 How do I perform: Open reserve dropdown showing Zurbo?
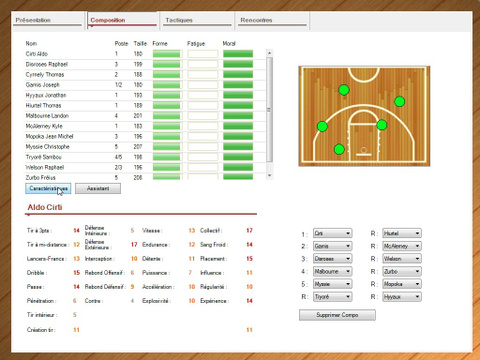[x=402, y=271]
